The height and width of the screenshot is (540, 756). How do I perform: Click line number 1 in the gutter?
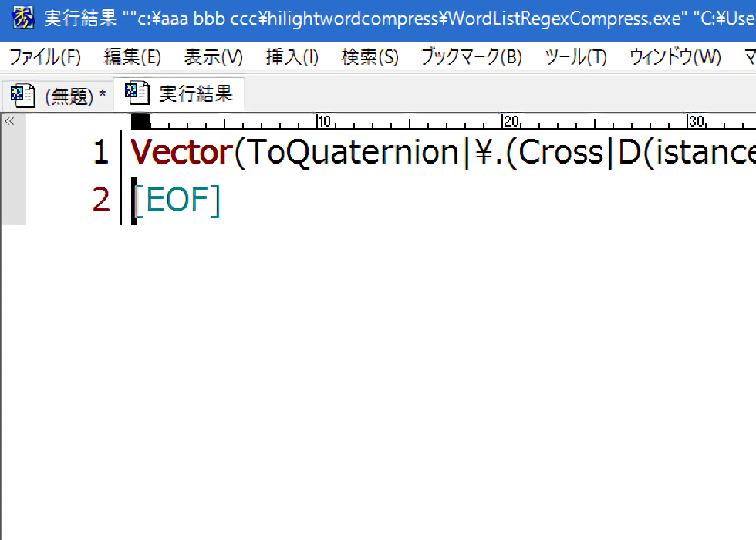(x=100, y=153)
